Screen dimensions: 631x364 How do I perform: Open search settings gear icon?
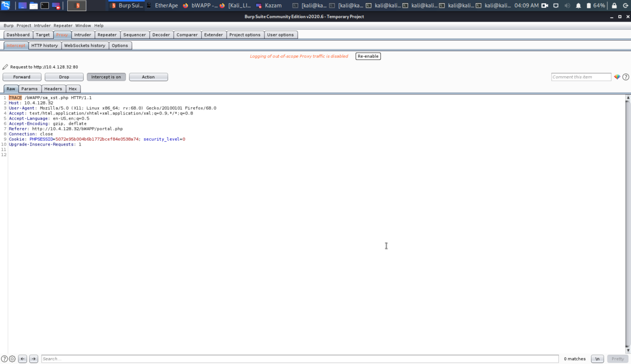tap(12, 359)
